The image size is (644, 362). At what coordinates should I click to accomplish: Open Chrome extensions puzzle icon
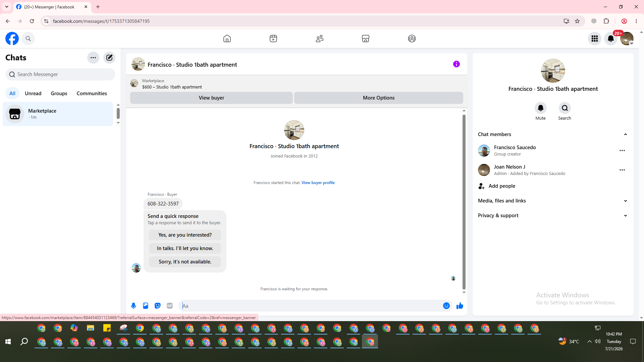[x=606, y=21]
